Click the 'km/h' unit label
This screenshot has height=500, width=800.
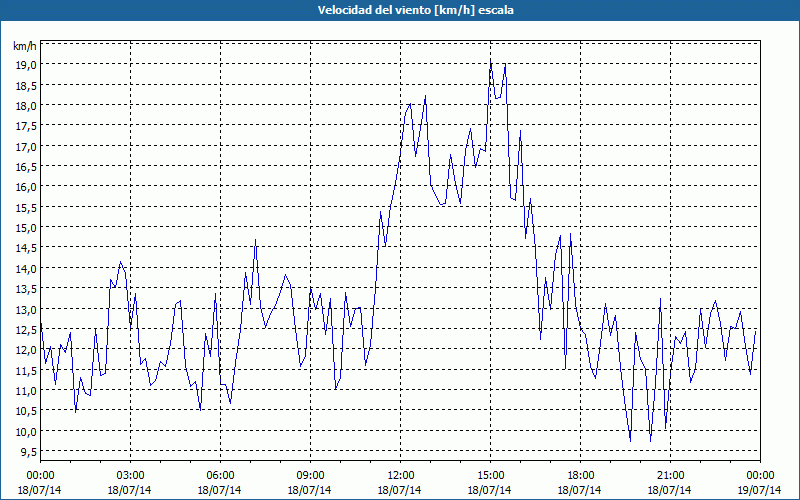click(24, 46)
